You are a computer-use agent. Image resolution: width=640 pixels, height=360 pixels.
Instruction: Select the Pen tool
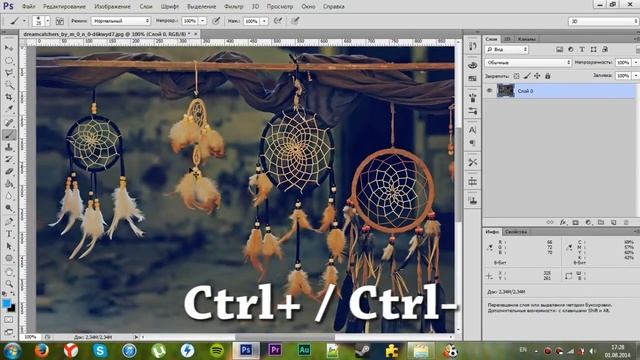9,222
